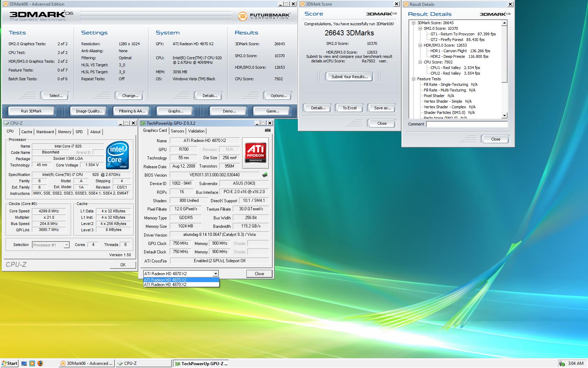Open the Processor #1 selection dropdown
Viewport: 588px width, 368px height.
66,245
